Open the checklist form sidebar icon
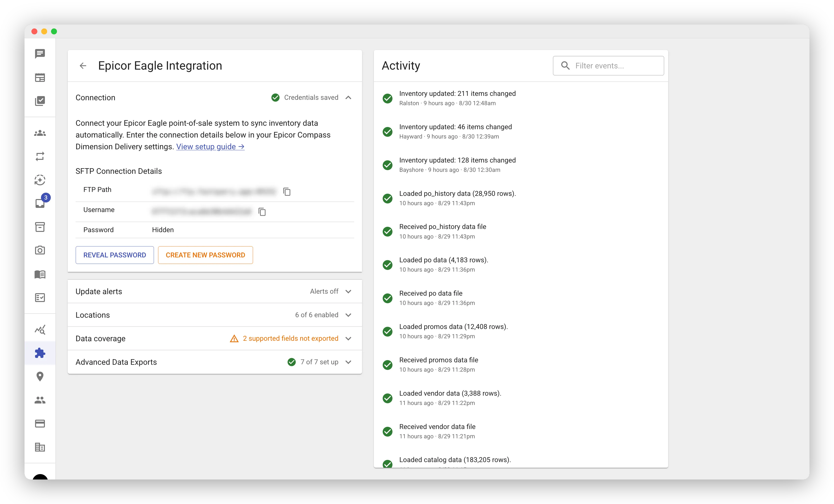 point(40,298)
